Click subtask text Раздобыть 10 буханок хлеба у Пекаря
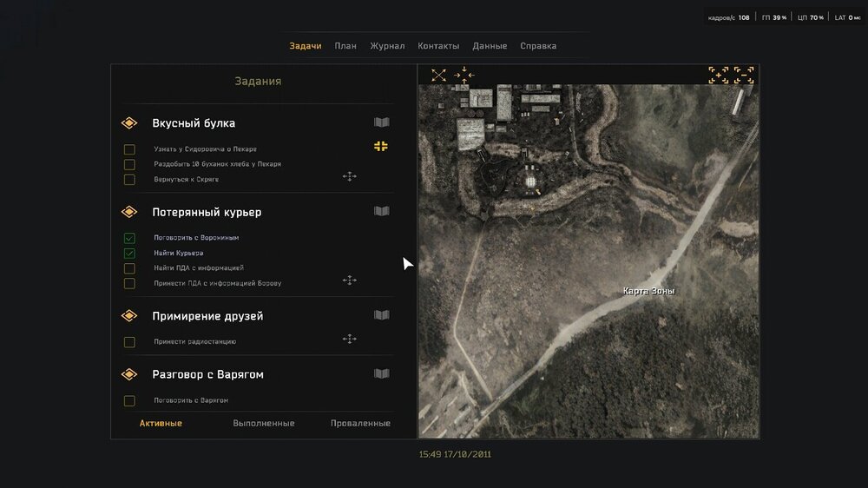Screen dimensions: 868x488 (218, 164)
